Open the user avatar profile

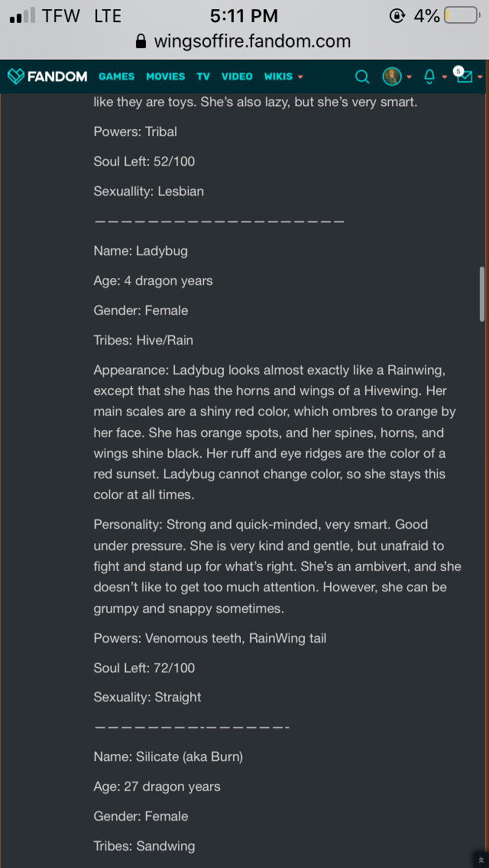click(392, 76)
